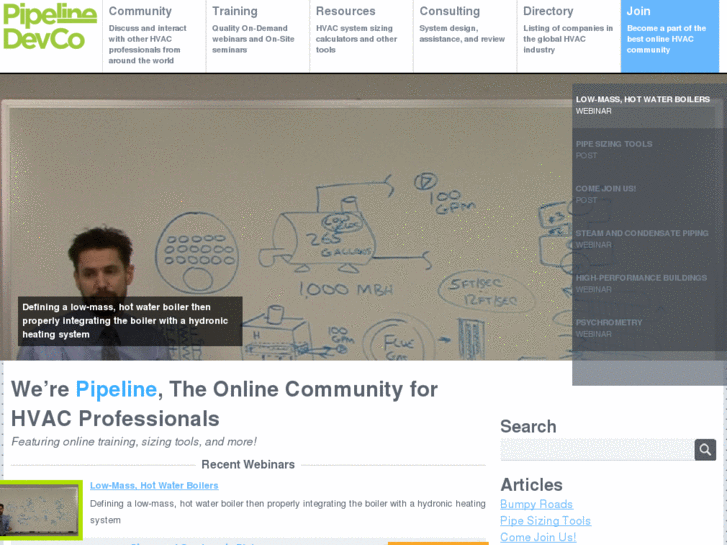Click the Pipeline DevCo logo
The height and width of the screenshot is (545, 727).
point(50,26)
